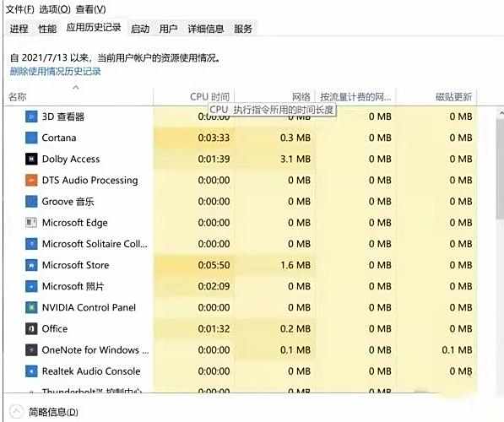Click the Microsoft Solitaire Collection icon
Image resolution: width=504 pixels, height=422 pixels.
31,244
